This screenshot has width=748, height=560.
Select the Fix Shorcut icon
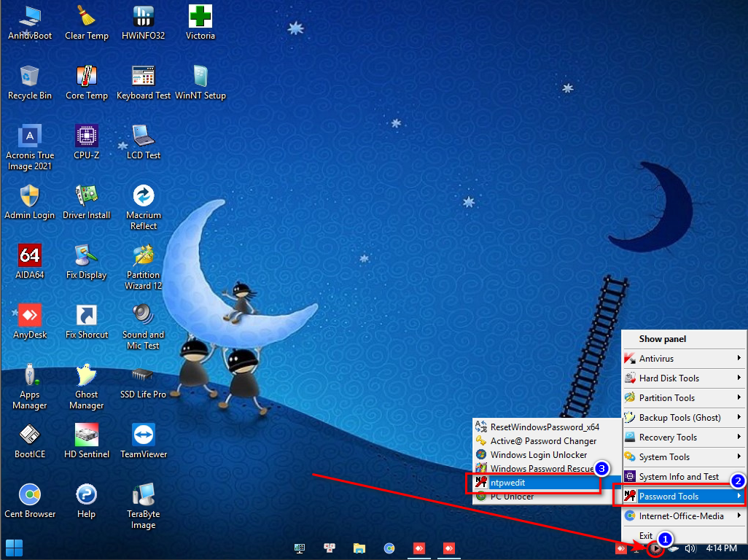(86, 322)
